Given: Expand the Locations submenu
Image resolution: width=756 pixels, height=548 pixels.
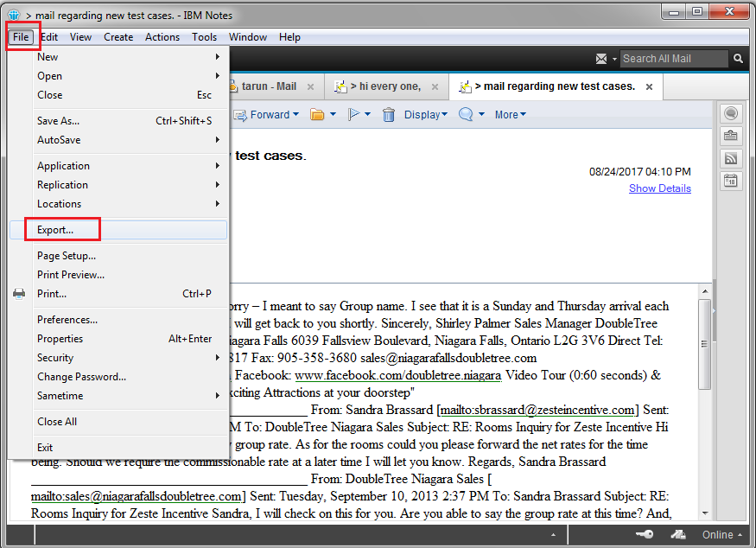Looking at the screenshot, I should (118, 204).
